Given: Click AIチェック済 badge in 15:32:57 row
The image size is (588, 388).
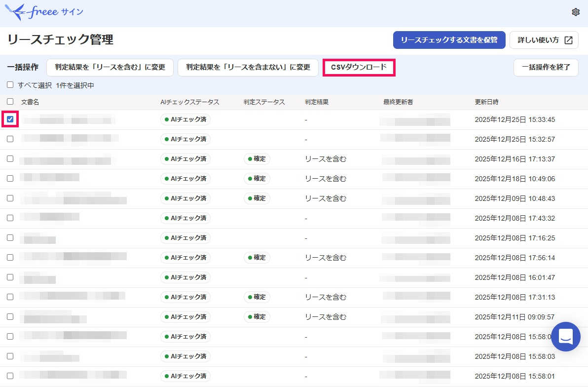Looking at the screenshot, I should point(185,139).
